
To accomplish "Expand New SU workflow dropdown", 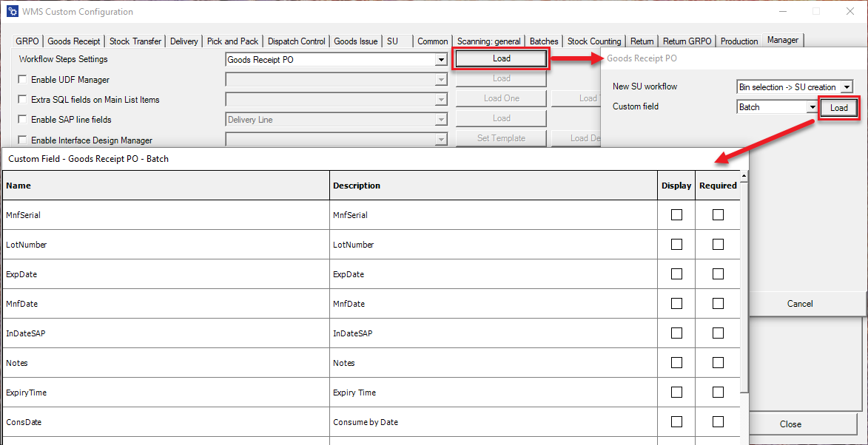I will click(847, 87).
